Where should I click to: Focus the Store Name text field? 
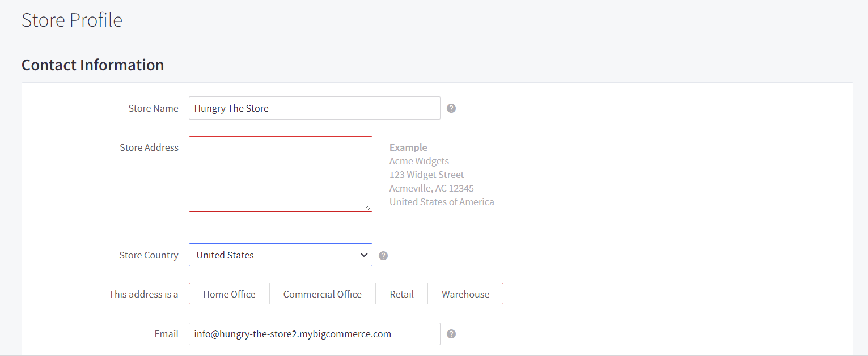click(x=314, y=108)
